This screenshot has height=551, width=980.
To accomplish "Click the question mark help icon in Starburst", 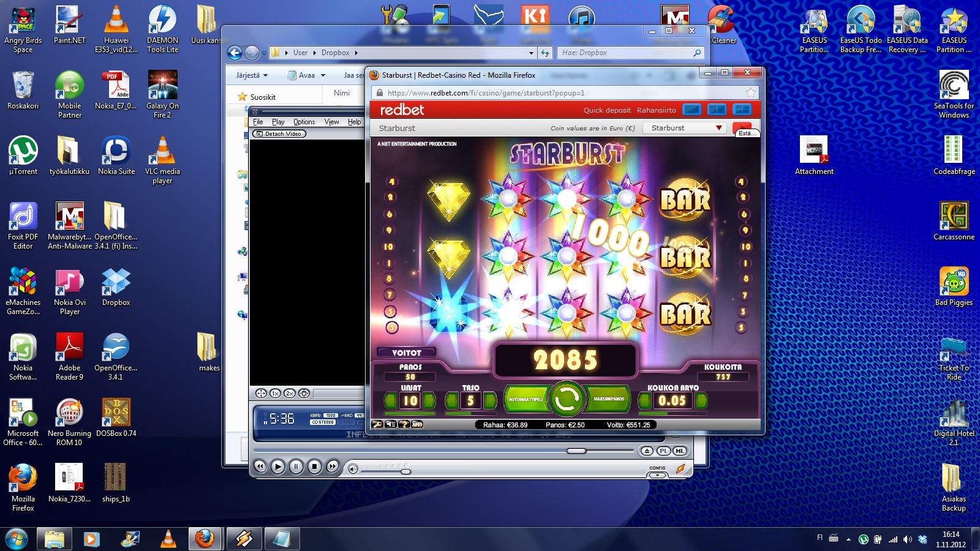I will coord(404,424).
